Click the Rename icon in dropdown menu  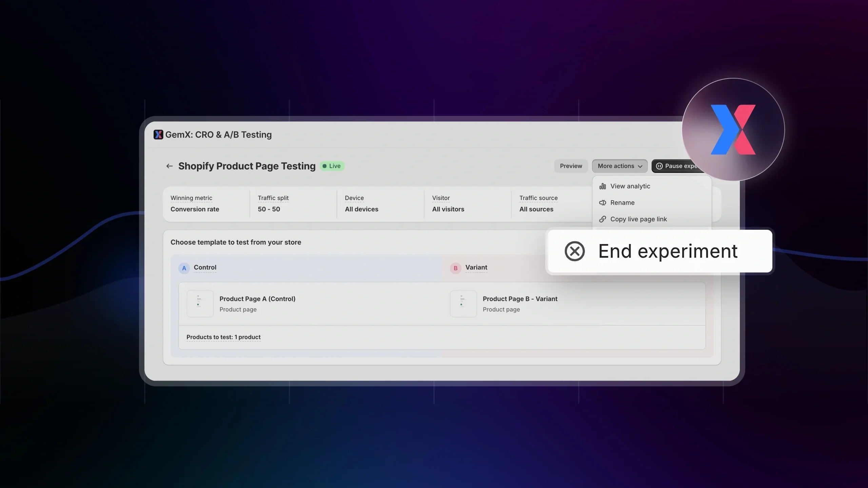[603, 203]
